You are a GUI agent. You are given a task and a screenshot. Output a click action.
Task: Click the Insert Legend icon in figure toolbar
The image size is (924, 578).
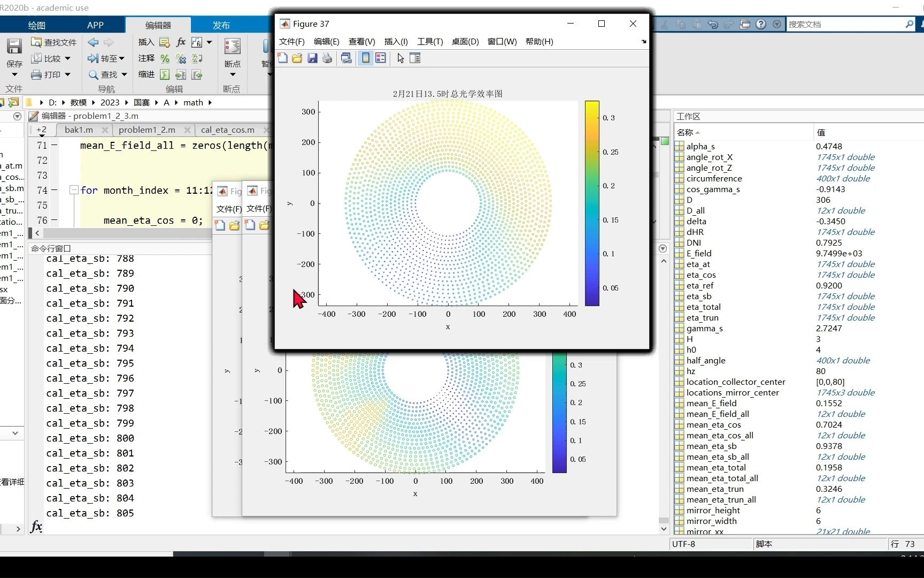click(381, 58)
